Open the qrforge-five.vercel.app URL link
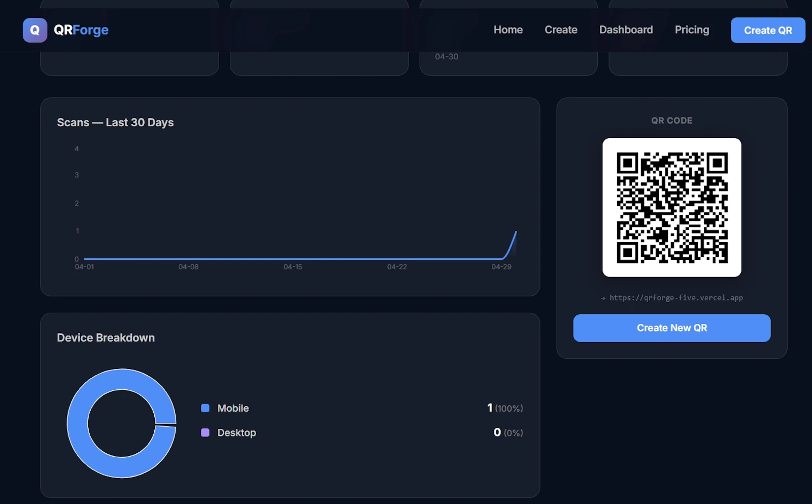The width and height of the screenshot is (812, 504). [x=676, y=298]
